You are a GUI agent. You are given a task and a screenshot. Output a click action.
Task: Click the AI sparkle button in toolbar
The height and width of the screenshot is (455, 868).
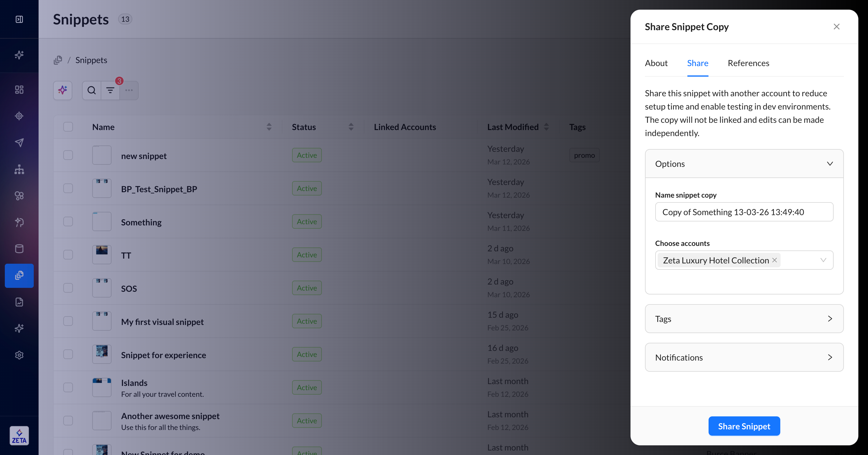pos(63,91)
